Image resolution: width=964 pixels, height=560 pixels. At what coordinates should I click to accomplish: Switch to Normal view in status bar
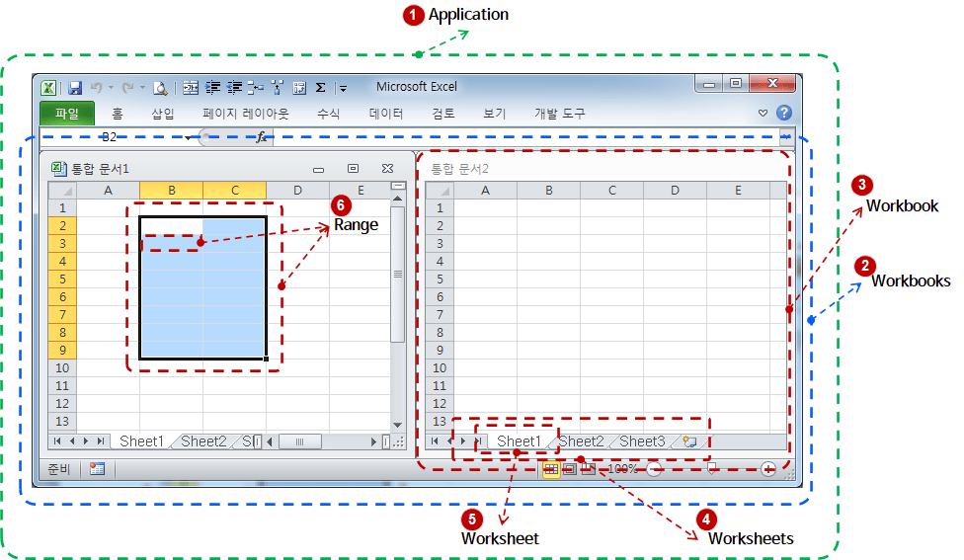click(551, 469)
